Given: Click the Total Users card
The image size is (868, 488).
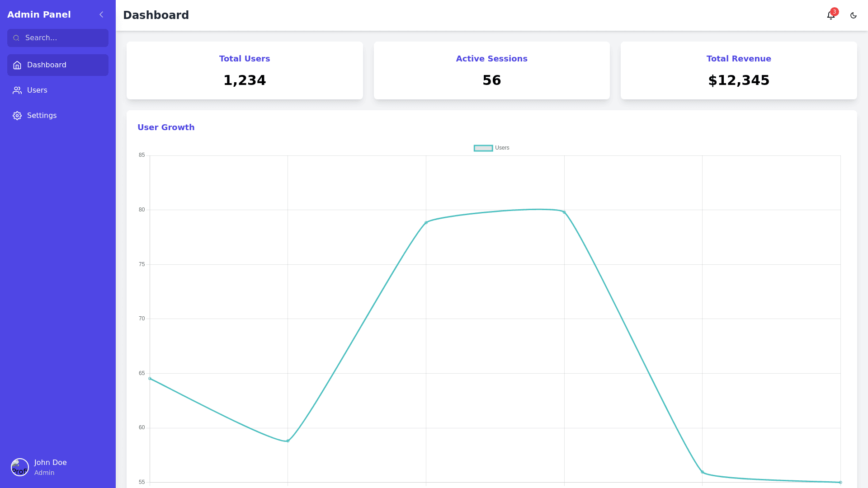Looking at the screenshot, I should point(245,70).
